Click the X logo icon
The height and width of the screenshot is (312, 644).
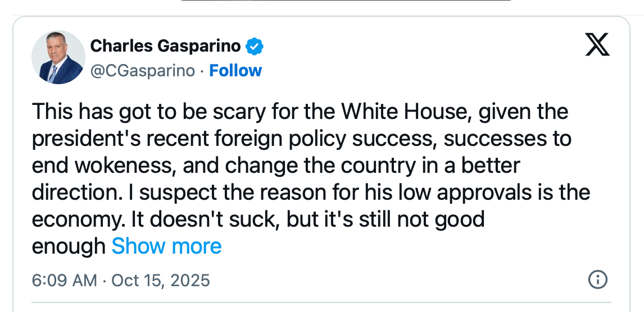click(597, 45)
